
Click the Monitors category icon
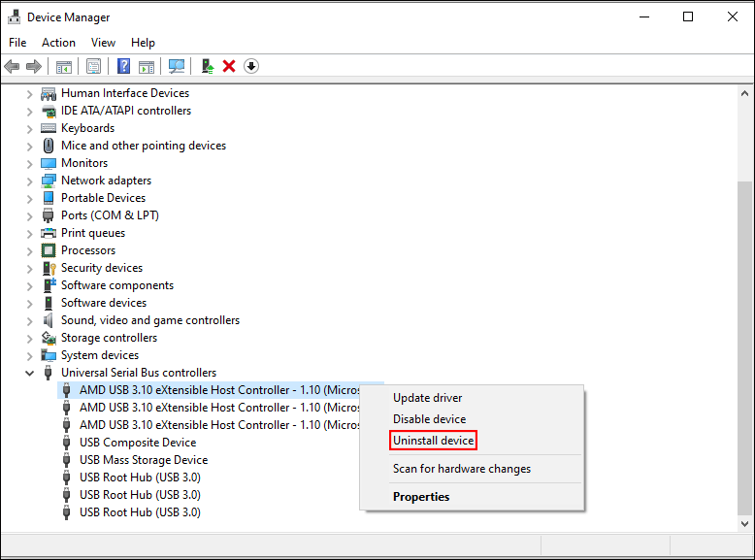pos(49,163)
